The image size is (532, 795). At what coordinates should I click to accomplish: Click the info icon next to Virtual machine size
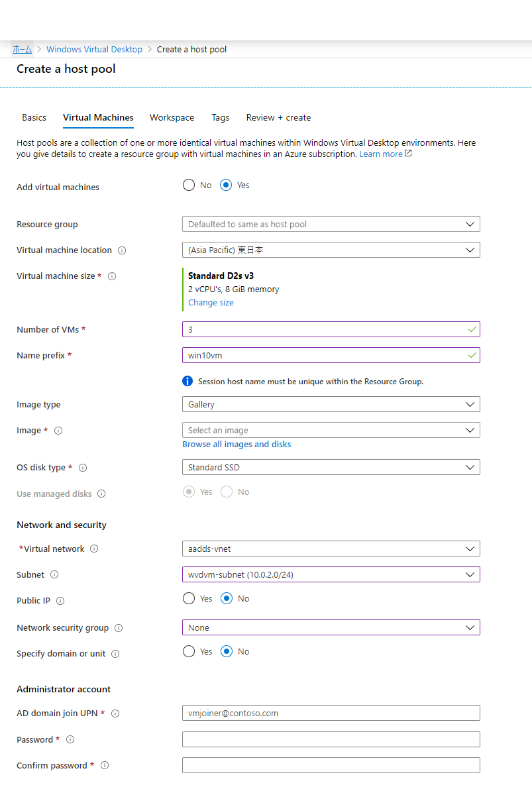pyautogui.click(x=112, y=276)
